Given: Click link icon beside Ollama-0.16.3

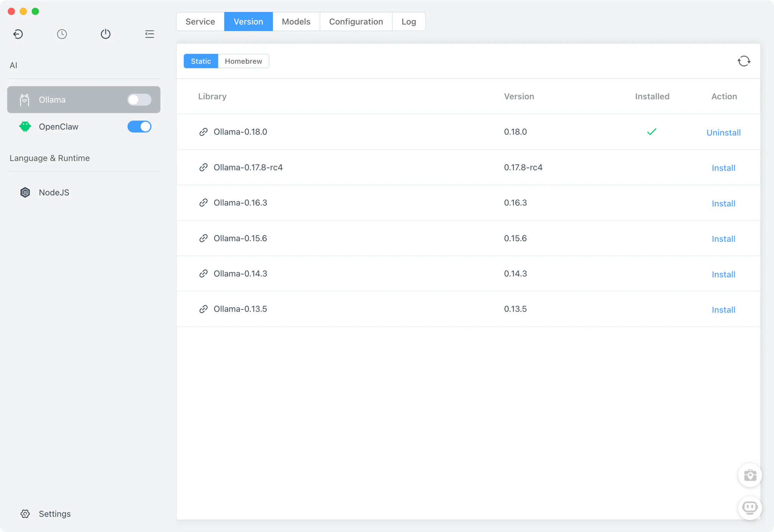Looking at the screenshot, I should (203, 203).
